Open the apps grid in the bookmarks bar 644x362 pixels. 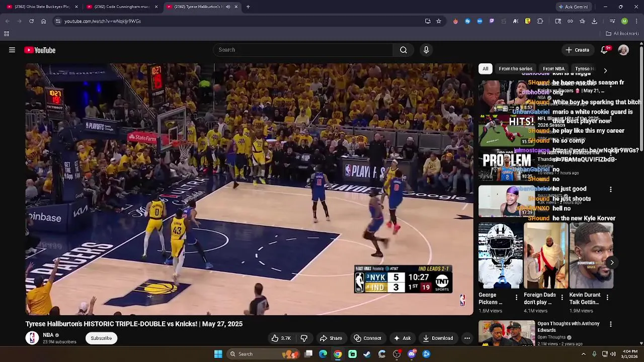[x=7, y=34]
